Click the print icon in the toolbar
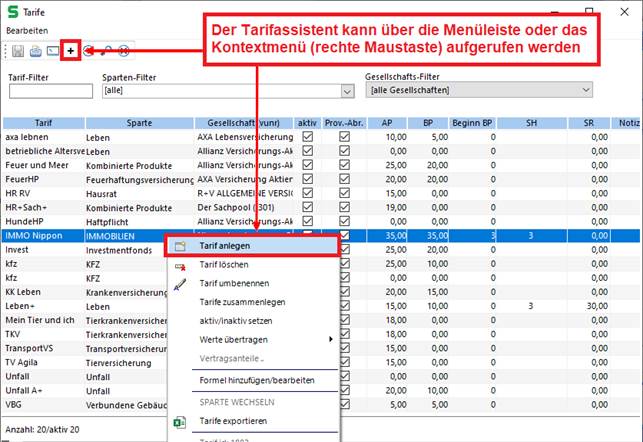This screenshot has height=442, width=643. click(x=34, y=49)
